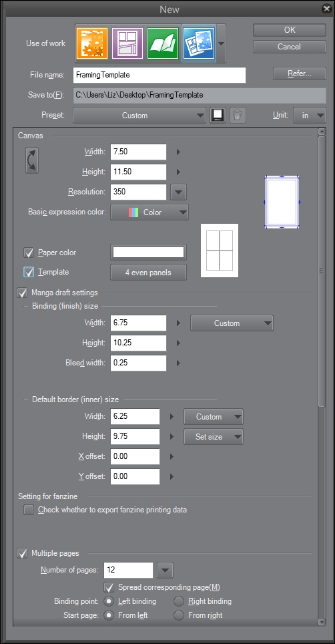Click the delete preset trash icon
Viewport: 335px width, 644px height.
[238, 116]
